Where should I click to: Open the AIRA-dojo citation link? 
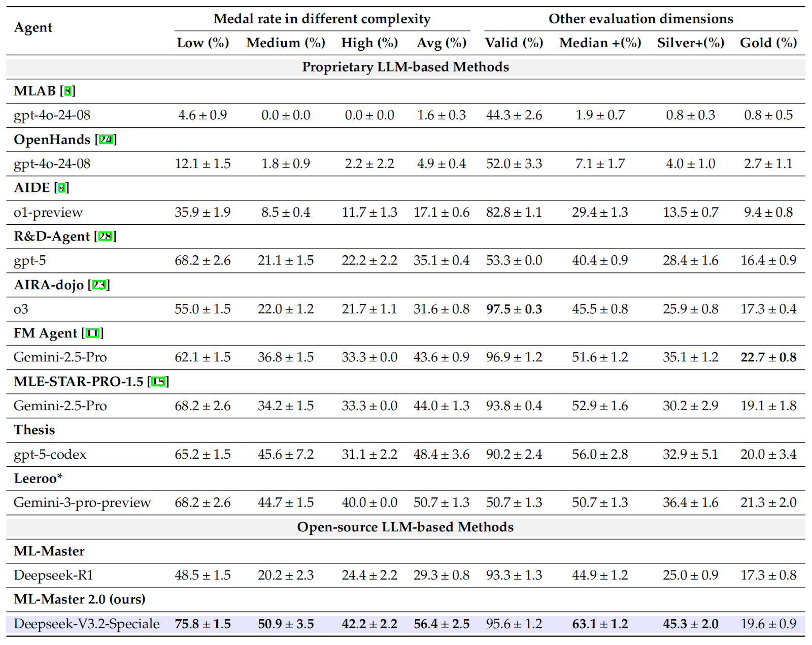(x=99, y=285)
